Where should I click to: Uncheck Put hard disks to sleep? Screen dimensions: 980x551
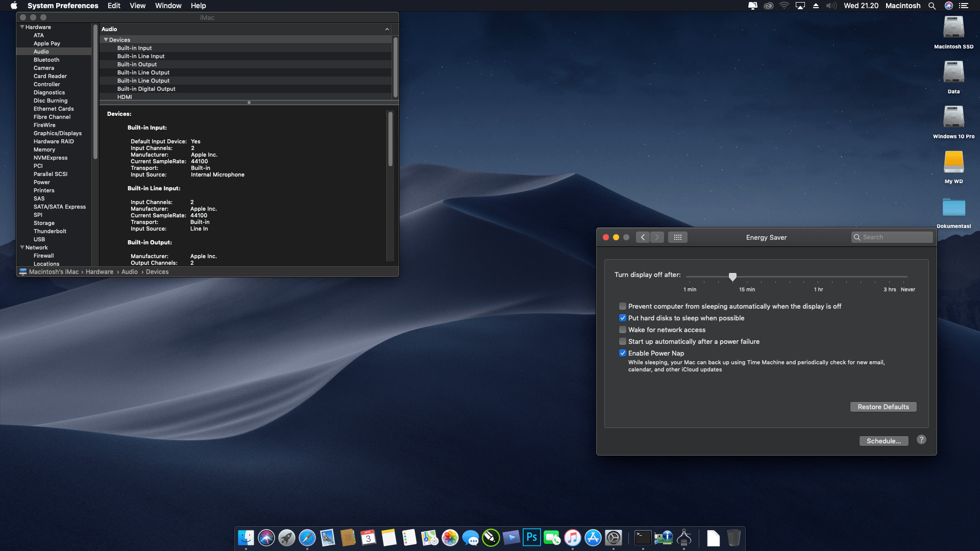(x=623, y=318)
